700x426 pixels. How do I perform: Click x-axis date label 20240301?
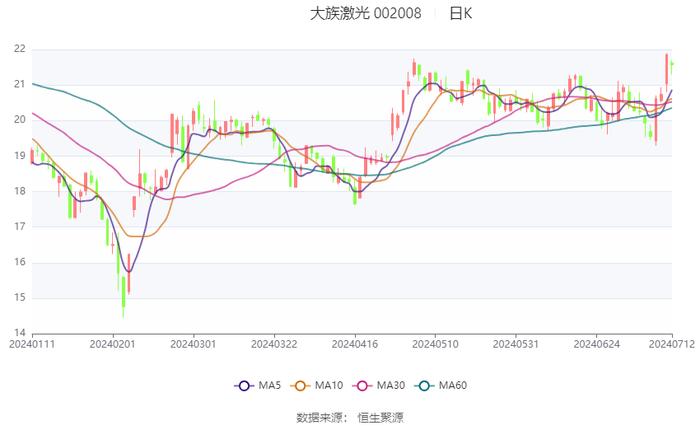point(193,344)
